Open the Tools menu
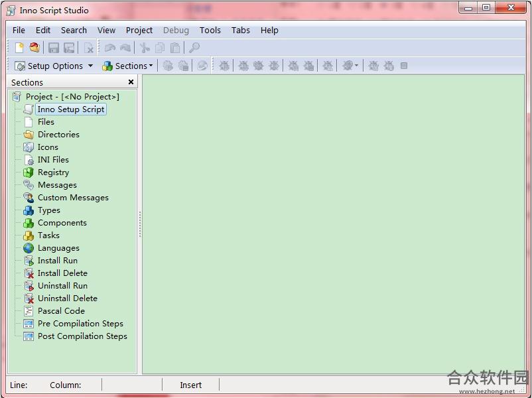Viewport: 532px width, 398px height. point(210,31)
